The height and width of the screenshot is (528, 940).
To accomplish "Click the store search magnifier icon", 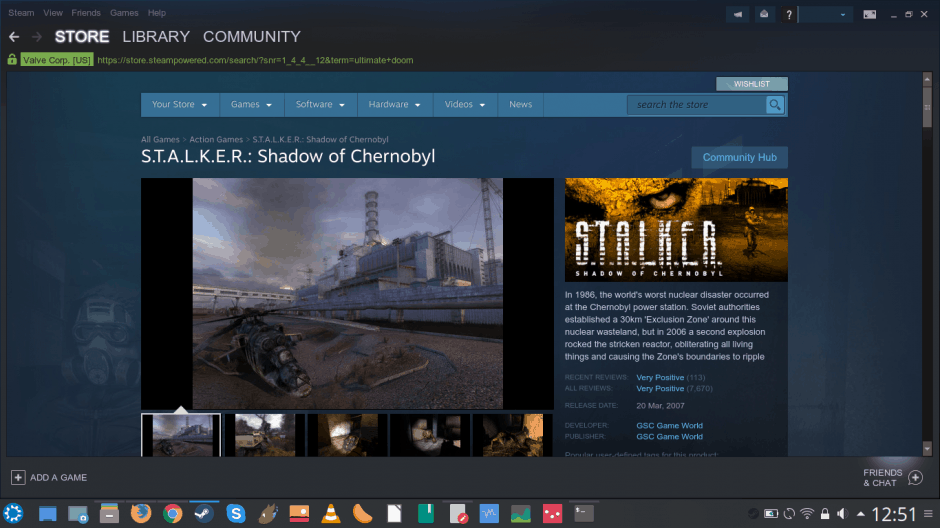I will [775, 105].
